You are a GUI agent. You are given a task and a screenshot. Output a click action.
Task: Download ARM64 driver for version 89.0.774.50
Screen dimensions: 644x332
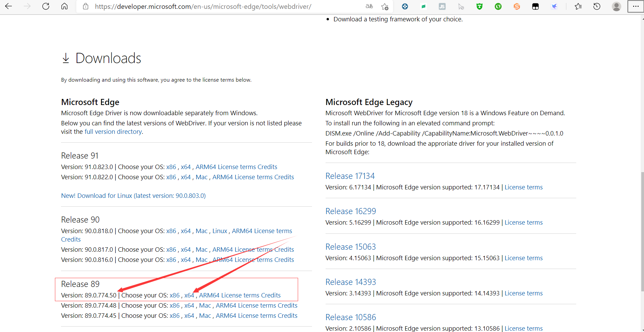(x=209, y=295)
